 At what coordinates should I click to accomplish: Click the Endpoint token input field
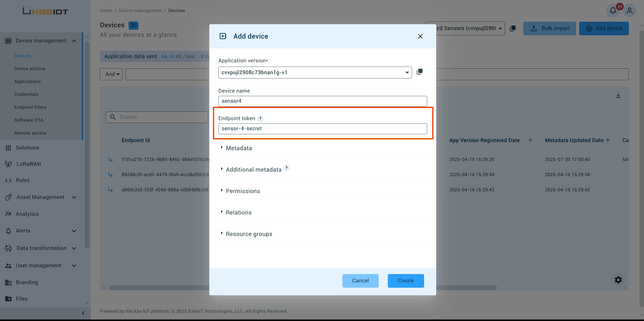[323, 129]
